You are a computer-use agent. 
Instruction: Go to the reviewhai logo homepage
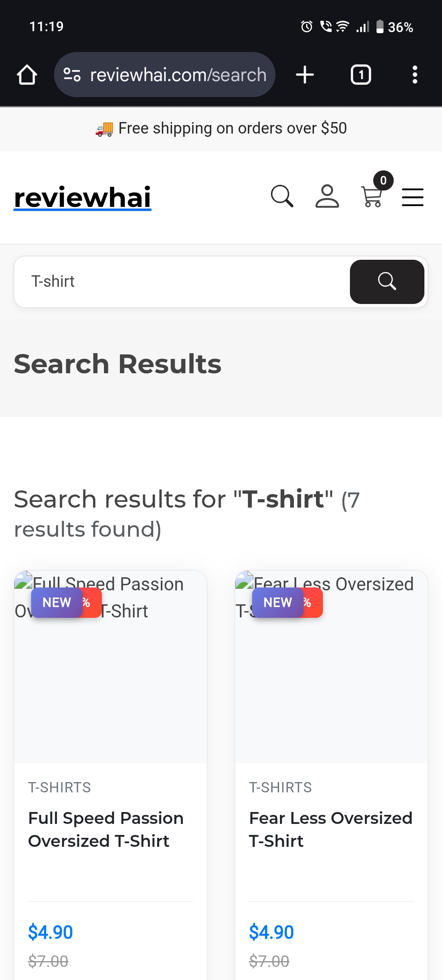click(x=83, y=197)
